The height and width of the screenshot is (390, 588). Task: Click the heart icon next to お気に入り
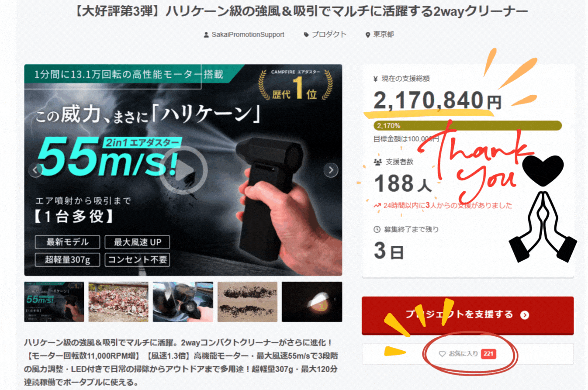click(x=442, y=354)
